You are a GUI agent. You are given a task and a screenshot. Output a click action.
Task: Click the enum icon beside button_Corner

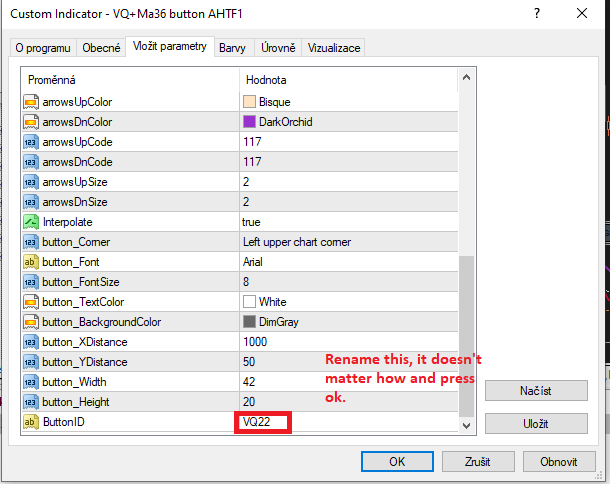[31, 242]
